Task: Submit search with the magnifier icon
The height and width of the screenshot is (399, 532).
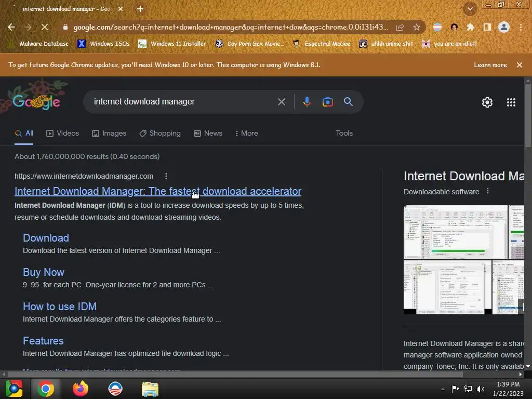Action: click(x=348, y=102)
